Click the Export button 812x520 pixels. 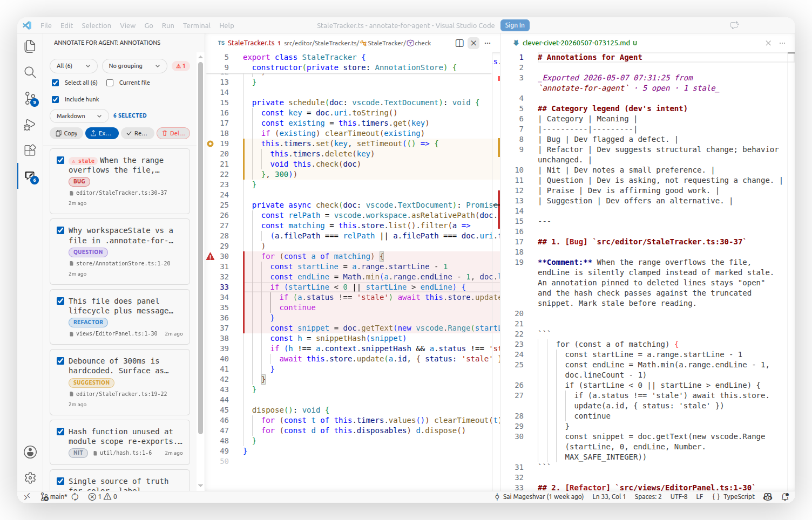point(101,133)
